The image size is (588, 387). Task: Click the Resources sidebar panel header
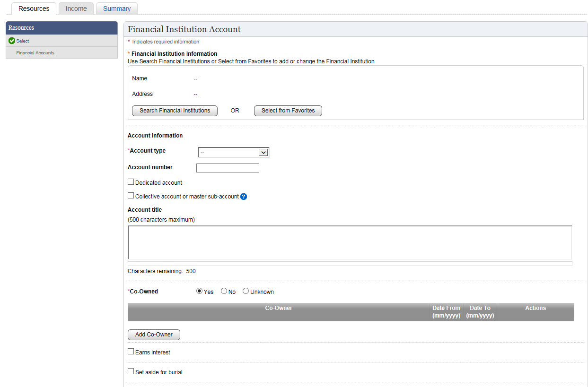coord(61,28)
